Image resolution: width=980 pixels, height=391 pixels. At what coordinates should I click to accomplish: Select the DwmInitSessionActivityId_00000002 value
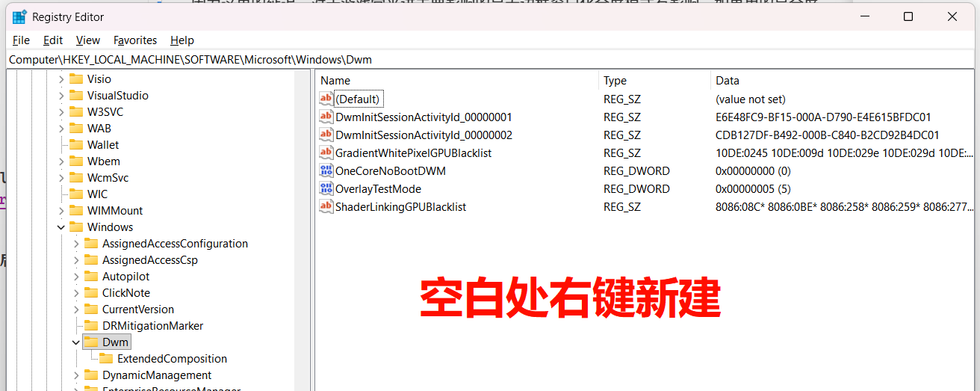point(424,135)
